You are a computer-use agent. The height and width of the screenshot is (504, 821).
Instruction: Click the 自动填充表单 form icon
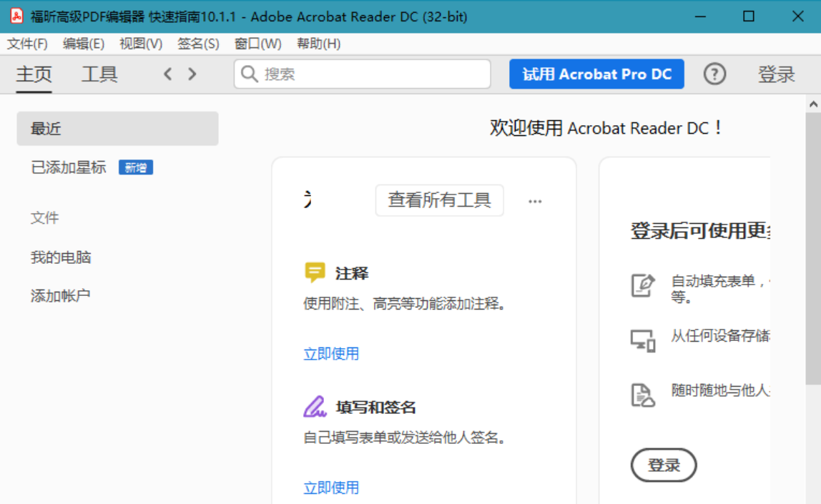[642, 284]
